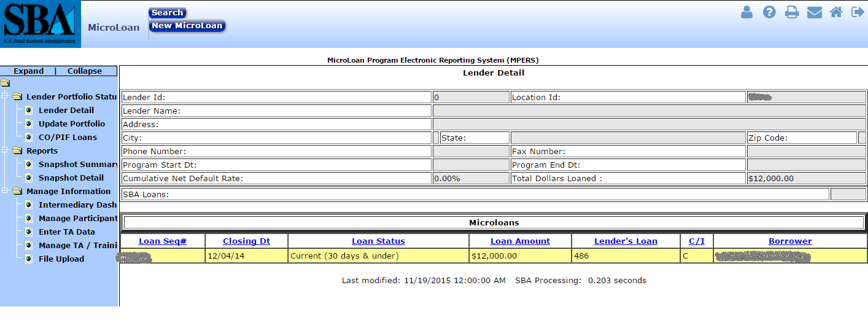Collapse the Reports tree node
The image size is (868, 328).
pos(5,150)
